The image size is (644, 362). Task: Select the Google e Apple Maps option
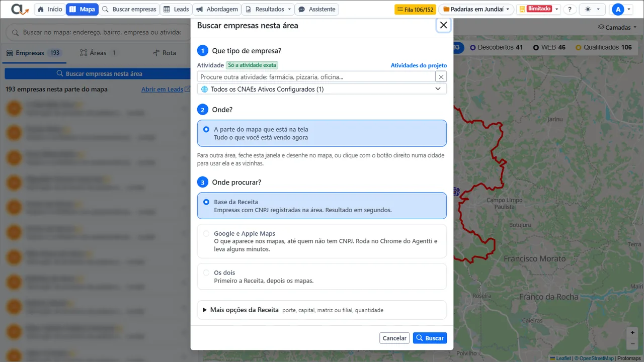tap(322, 241)
